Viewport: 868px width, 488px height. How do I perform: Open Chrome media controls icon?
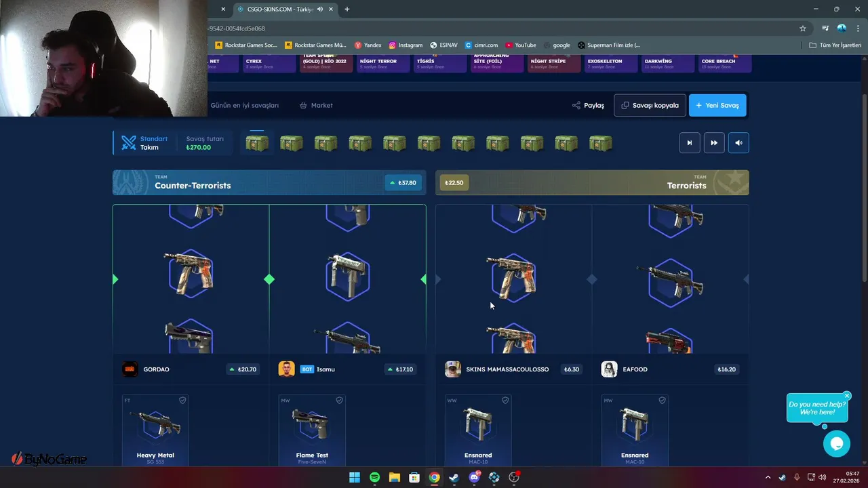(x=825, y=28)
